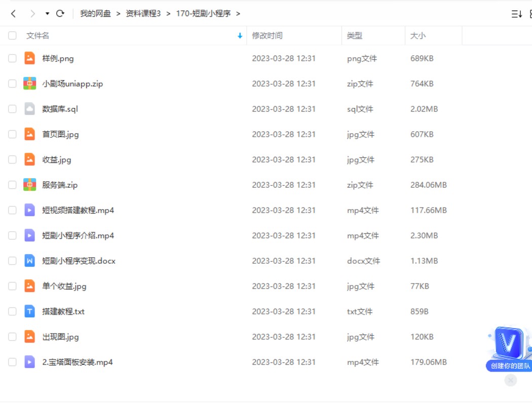Select file name 短视频搭建教程.mp4
Screen dimensions: 532x406
point(78,211)
